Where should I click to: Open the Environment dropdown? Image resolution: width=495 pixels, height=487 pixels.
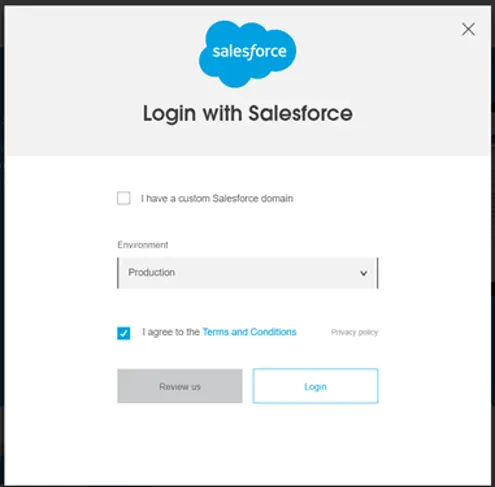tap(247, 273)
